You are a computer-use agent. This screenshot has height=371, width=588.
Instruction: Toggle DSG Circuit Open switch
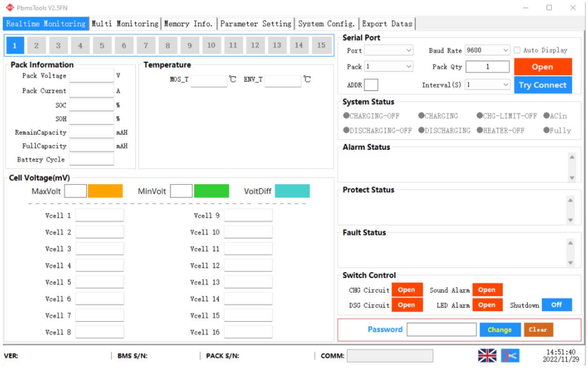407,305
